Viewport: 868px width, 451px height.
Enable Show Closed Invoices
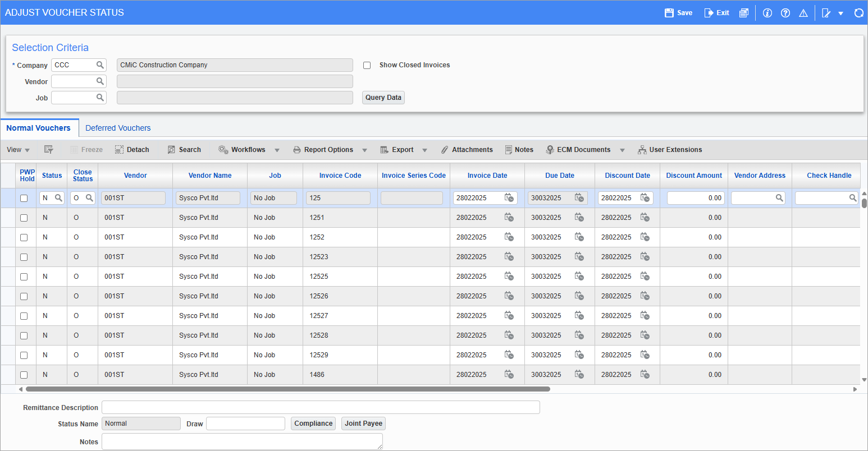click(367, 65)
